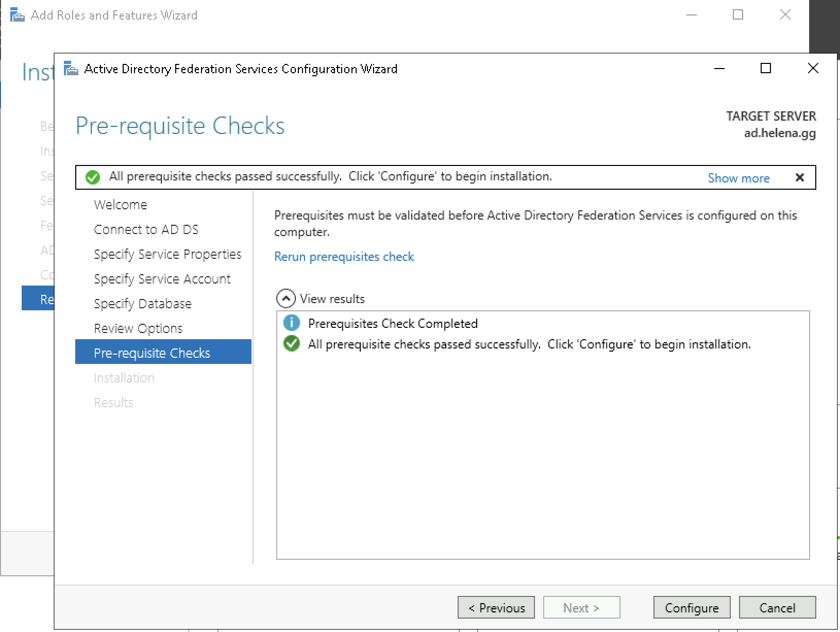Click the green checkmark in notification banner
The image size is (840, 632).
93,178
